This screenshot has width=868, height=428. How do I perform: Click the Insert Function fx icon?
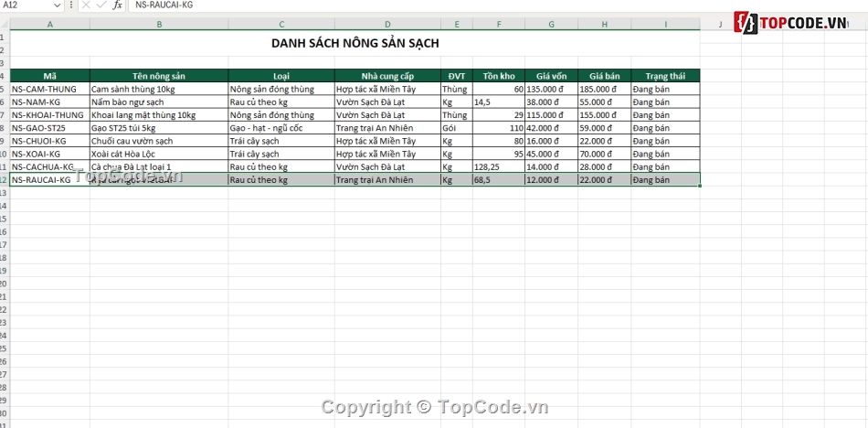117,5
